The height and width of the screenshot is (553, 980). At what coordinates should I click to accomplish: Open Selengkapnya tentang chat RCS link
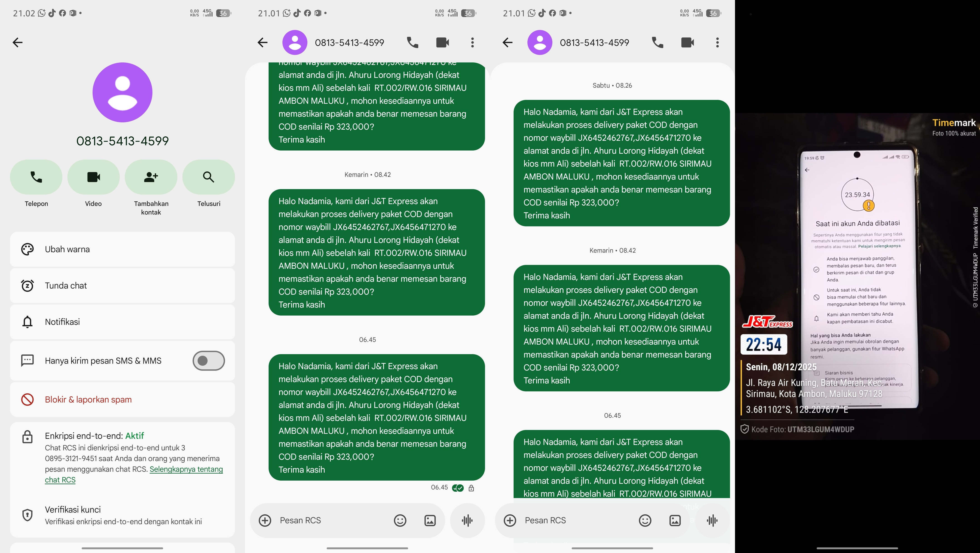click(134, 474)
